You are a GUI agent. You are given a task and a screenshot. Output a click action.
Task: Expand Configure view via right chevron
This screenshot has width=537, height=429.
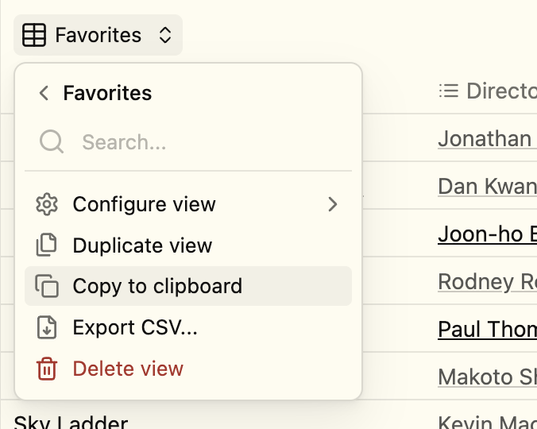pyautogui.click(x=333, y=204)
